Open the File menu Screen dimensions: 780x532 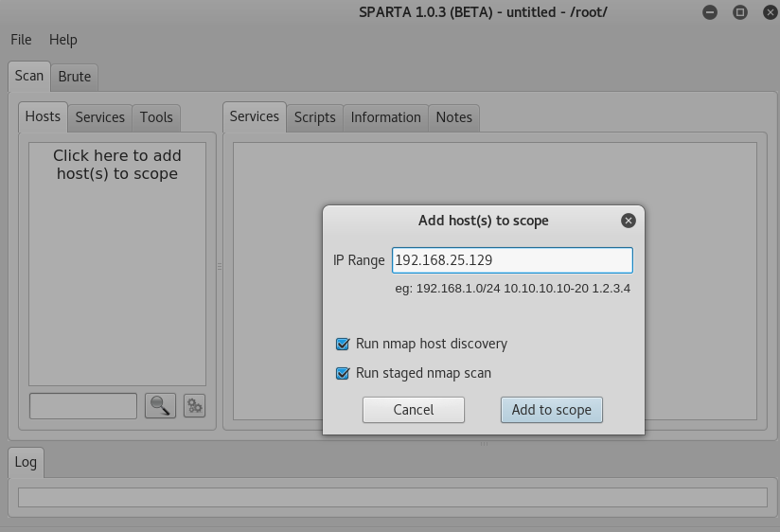[21, 40]
